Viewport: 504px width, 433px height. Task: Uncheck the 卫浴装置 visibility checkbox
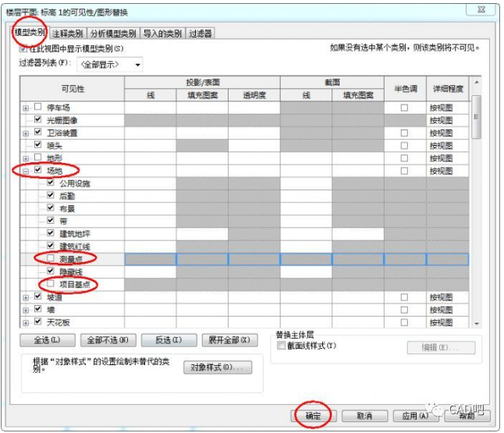click(x=38, y=132)
